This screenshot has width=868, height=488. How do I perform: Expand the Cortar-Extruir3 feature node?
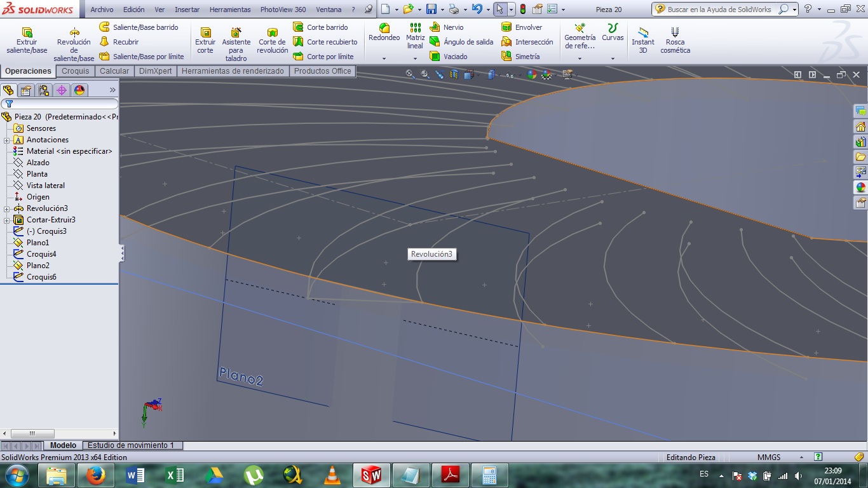6,220
